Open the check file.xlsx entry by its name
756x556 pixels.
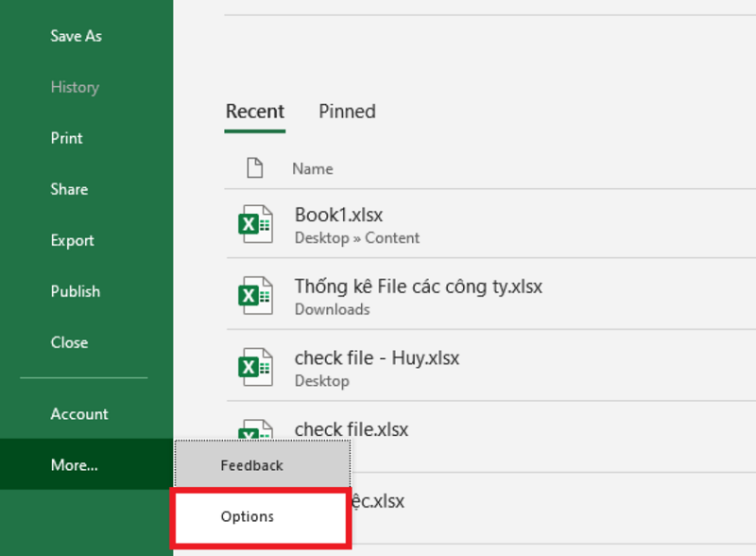click(x=352, y=429)
